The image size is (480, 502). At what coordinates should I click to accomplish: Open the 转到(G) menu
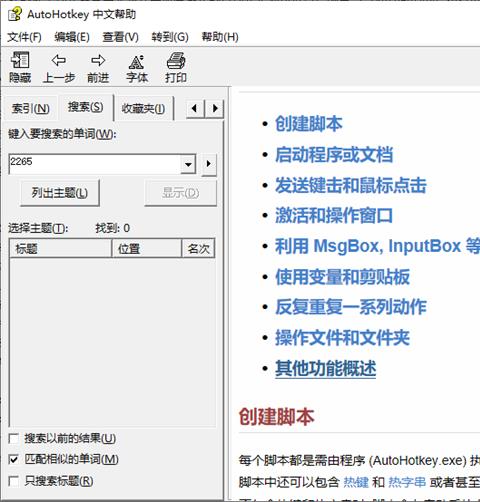coord(170,37)
